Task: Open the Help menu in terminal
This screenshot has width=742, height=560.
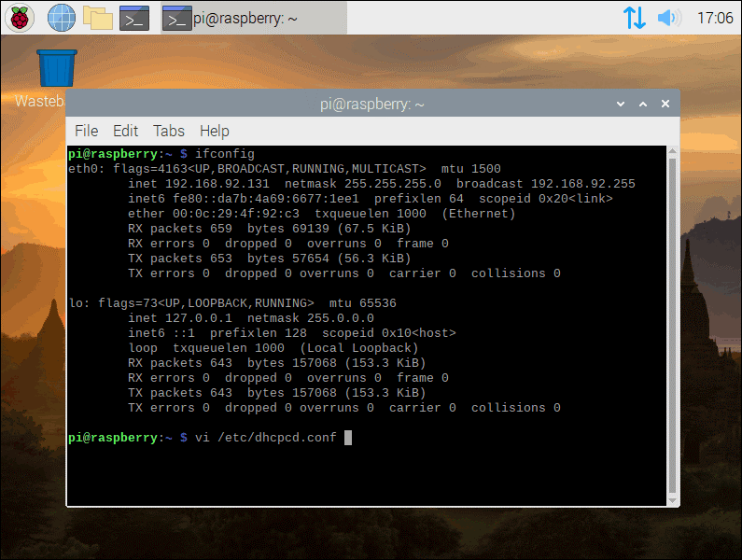Action: tap(215, 131)
